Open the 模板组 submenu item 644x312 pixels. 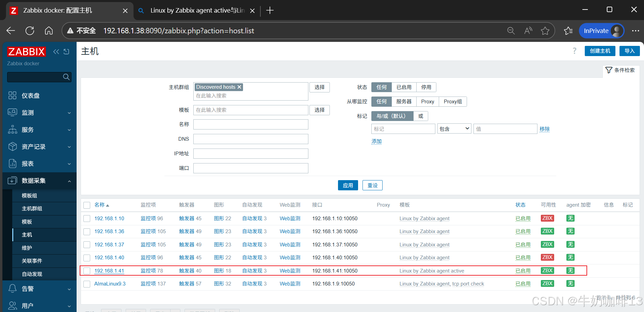[x=44, y=195]
